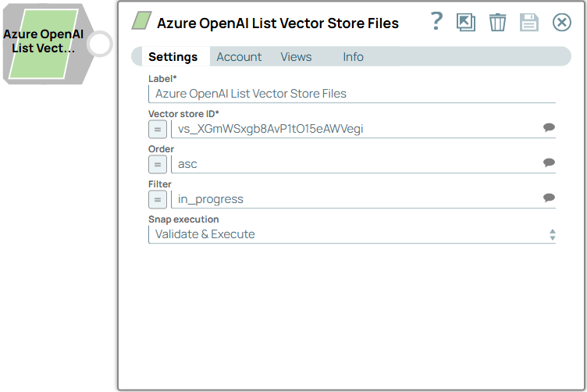
Task: Toggle expression mode for Filter
Action: click(x=158, y=200)
